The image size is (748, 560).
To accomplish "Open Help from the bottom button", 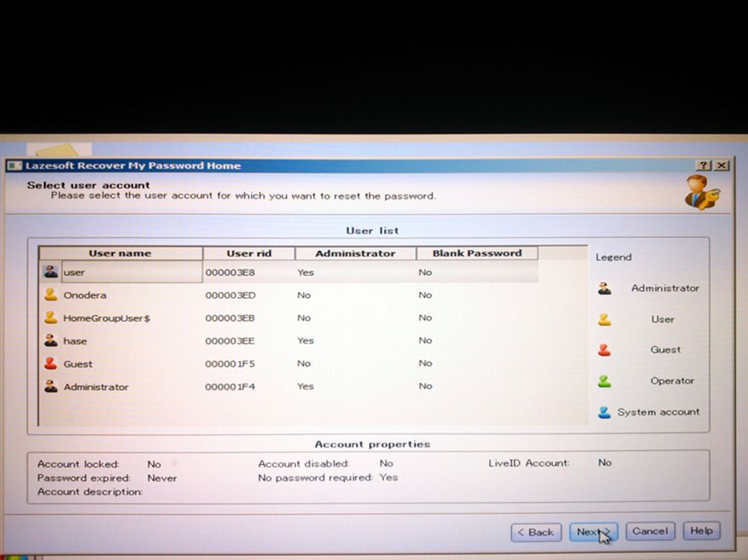I will pos(701,530).
